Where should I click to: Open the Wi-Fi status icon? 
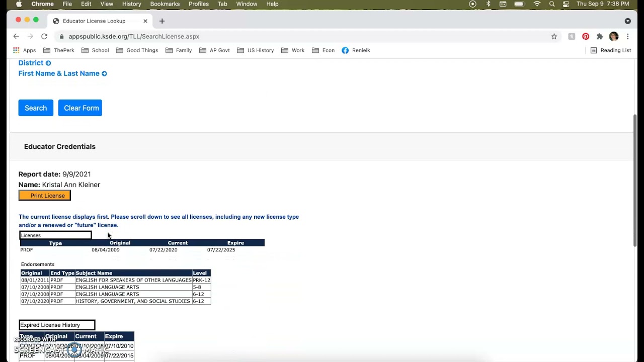tap(537, 4)
